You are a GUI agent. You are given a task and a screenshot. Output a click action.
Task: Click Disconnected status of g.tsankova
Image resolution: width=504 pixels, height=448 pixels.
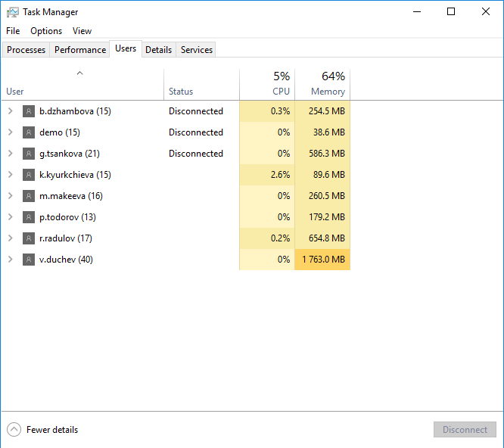[x=196, y=154]
